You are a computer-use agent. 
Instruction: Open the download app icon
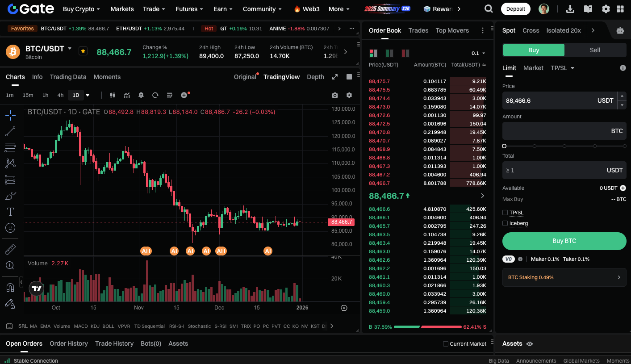coord(570,9)
